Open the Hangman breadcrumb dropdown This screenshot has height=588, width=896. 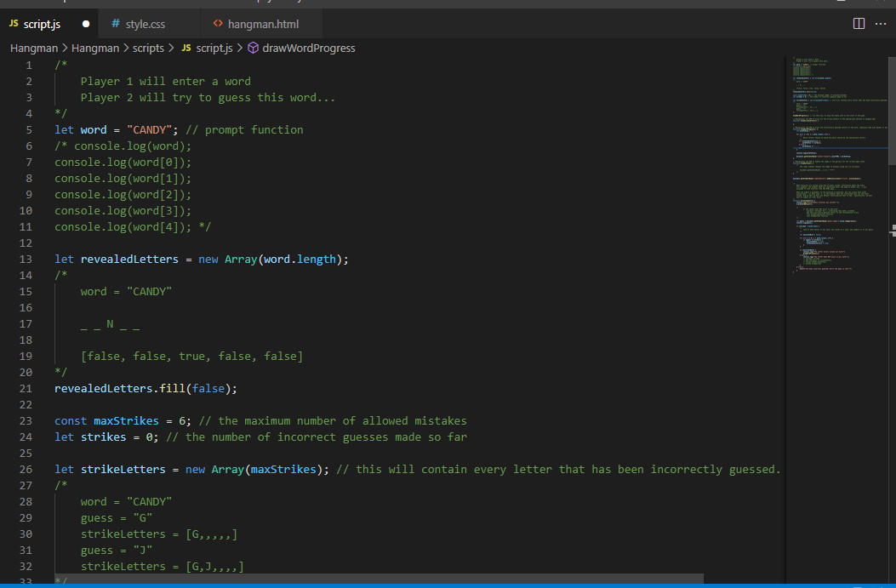33,48
